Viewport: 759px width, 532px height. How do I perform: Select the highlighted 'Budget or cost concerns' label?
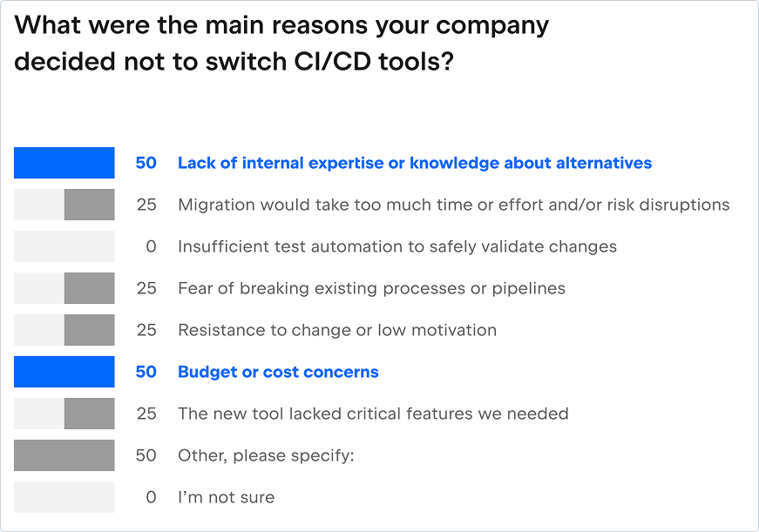pos(278,372)
